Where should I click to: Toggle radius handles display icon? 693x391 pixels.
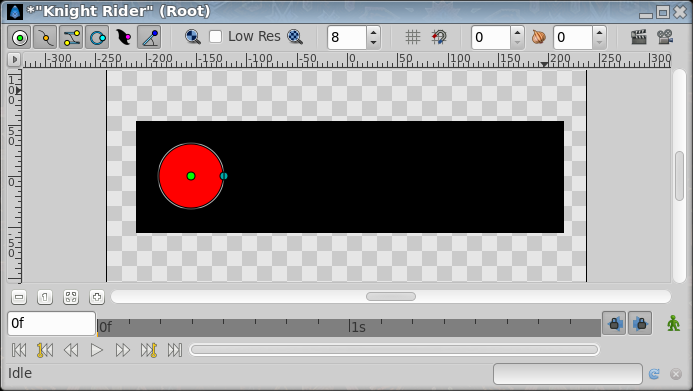coord(97,38)
